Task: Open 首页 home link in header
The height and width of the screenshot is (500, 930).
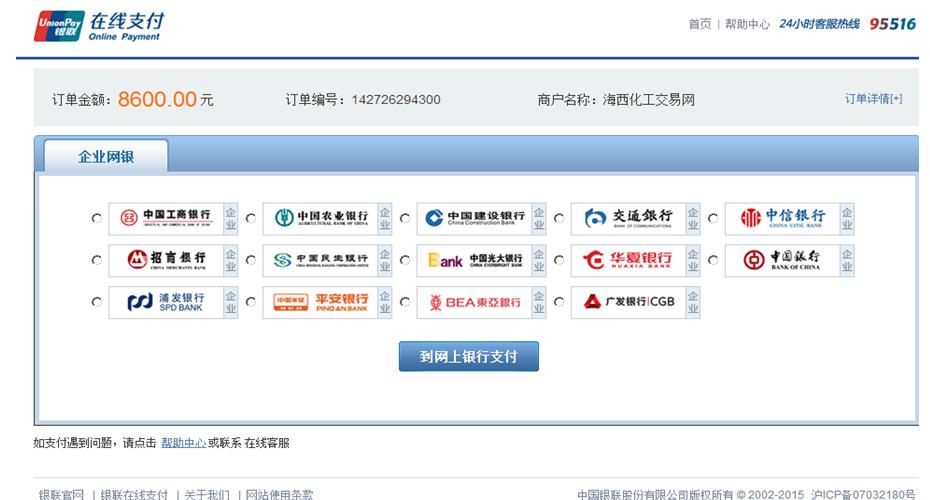Action: click(699, 24)
